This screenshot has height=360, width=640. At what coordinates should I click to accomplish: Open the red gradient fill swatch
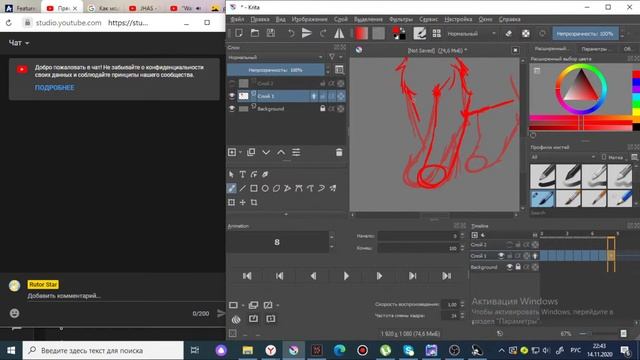[x=361, y=33]
